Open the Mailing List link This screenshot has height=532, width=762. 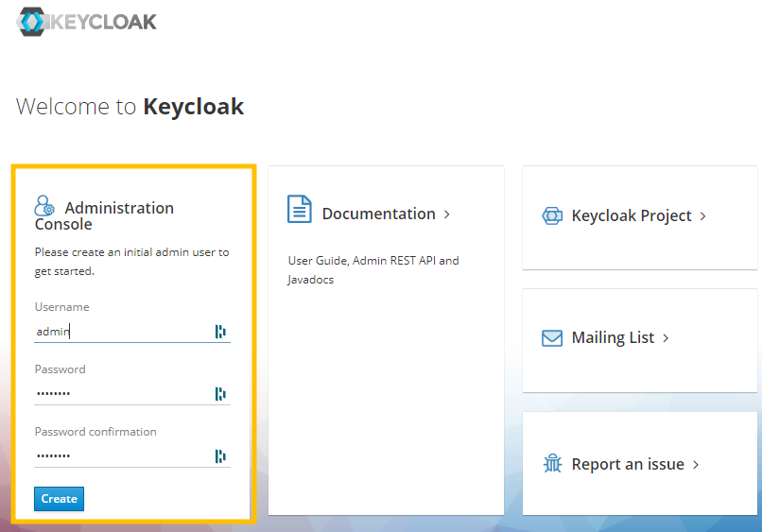(x=613, y=337)
